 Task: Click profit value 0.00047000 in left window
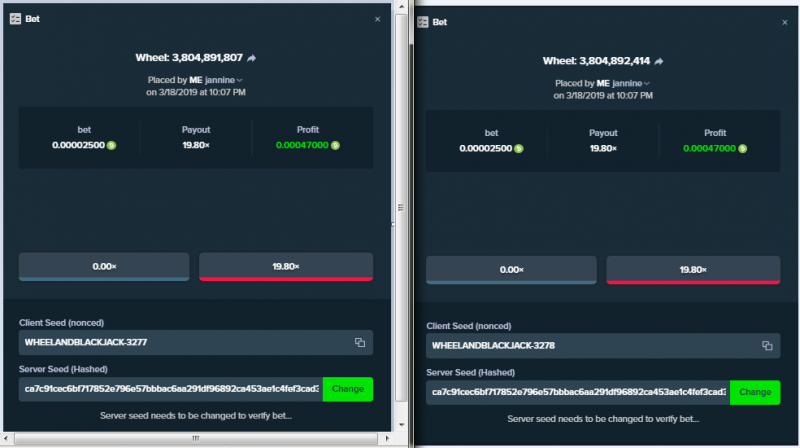point(302,145)
